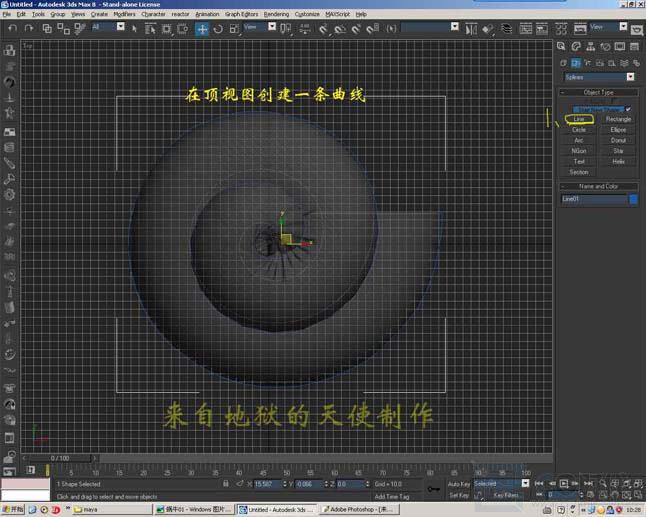
Task: Switch to the Display command panel
Action: (x=620, y=47)
